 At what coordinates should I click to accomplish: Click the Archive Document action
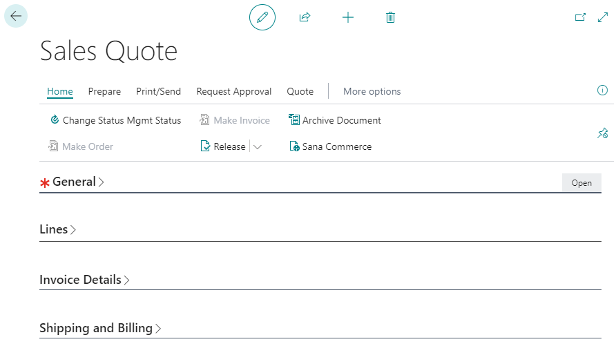(335, 120)
